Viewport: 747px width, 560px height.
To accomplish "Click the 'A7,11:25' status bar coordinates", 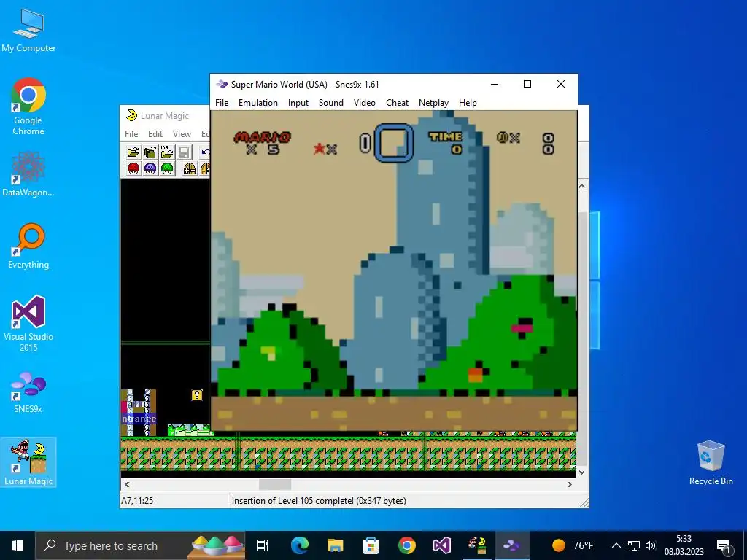I will [137, 501].
